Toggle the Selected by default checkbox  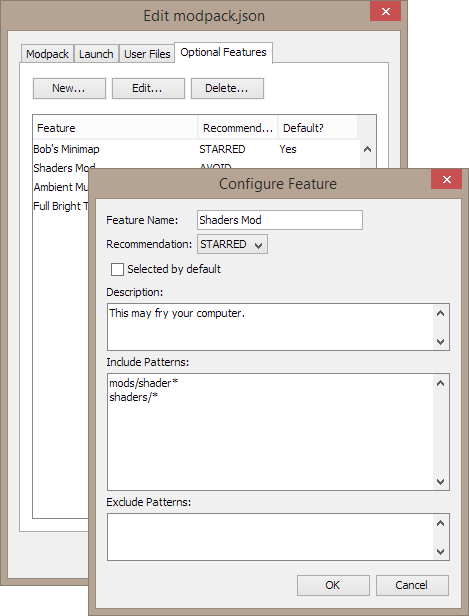(x=117, y=270)
